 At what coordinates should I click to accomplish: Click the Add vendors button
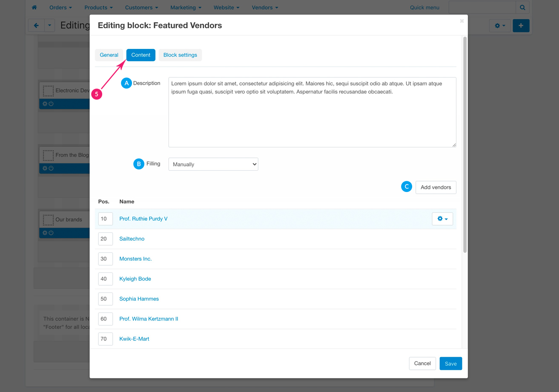coord(436,187)
